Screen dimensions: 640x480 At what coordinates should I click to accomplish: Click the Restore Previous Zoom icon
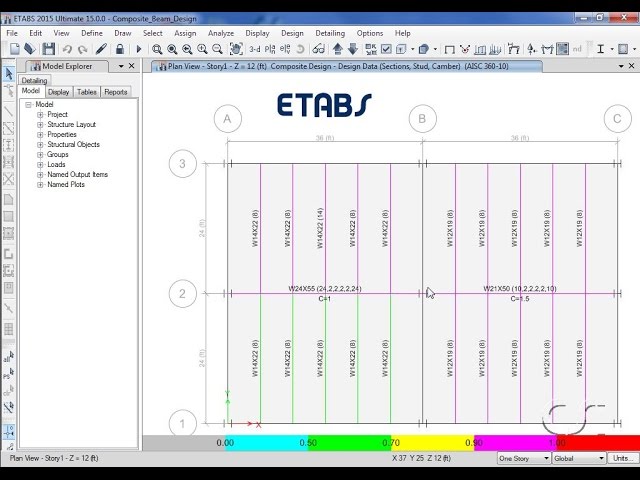[x=187, y=49]
